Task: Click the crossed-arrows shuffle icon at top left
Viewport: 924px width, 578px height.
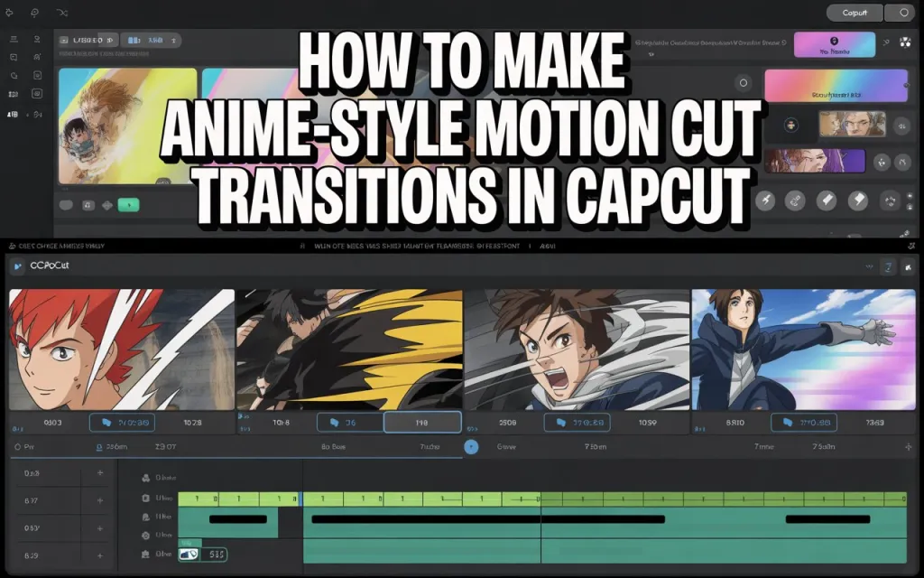Action: click(x=62, y=13)
